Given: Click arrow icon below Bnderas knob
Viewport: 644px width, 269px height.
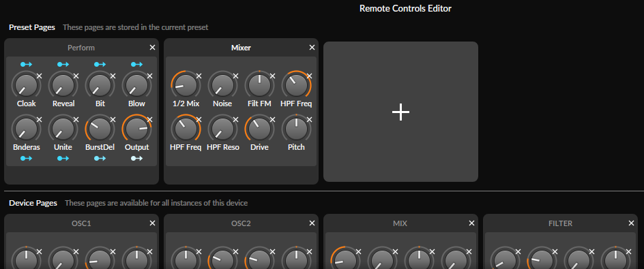Looking at the screenshot, I should click(27, 158).
